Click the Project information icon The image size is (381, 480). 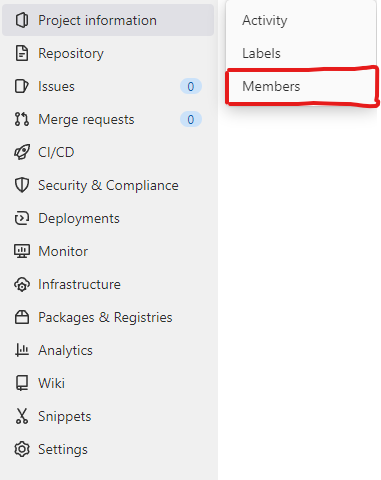pos(22,20)
